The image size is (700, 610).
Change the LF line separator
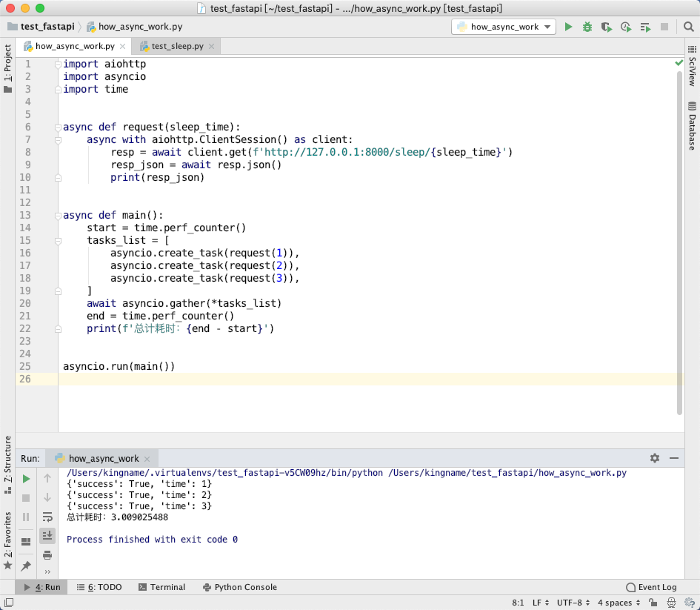(x=540, y=603)
